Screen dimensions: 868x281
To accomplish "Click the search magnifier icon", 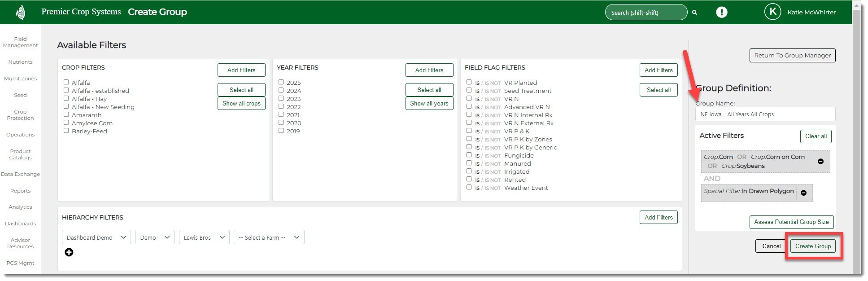I will (x=694, y=13).
